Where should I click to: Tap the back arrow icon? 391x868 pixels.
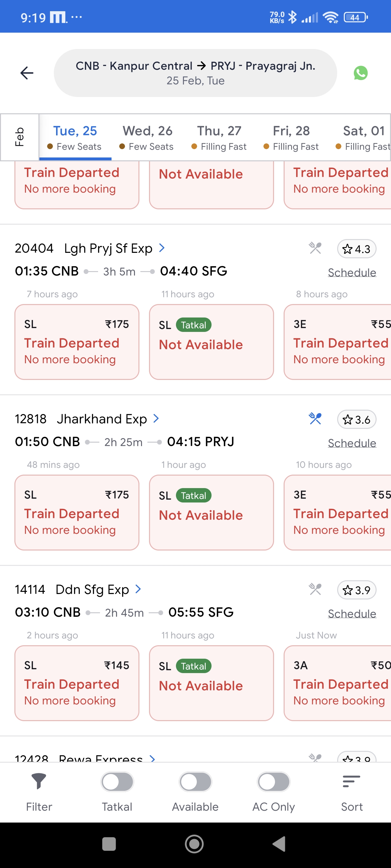(x=27, y=73)
